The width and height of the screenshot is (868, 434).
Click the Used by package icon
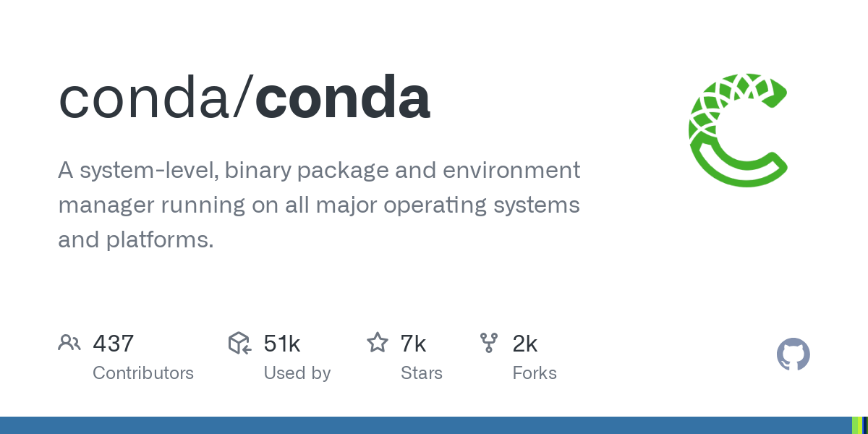point(239,343)
